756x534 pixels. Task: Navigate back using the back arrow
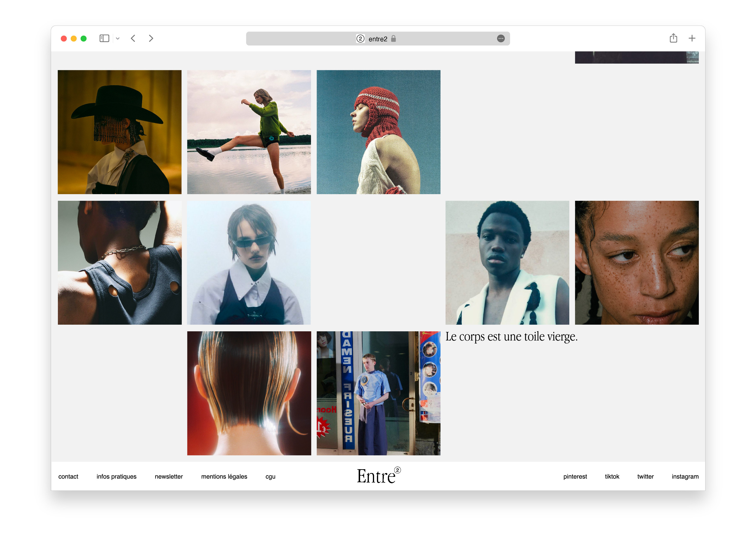tap(133, 38)
